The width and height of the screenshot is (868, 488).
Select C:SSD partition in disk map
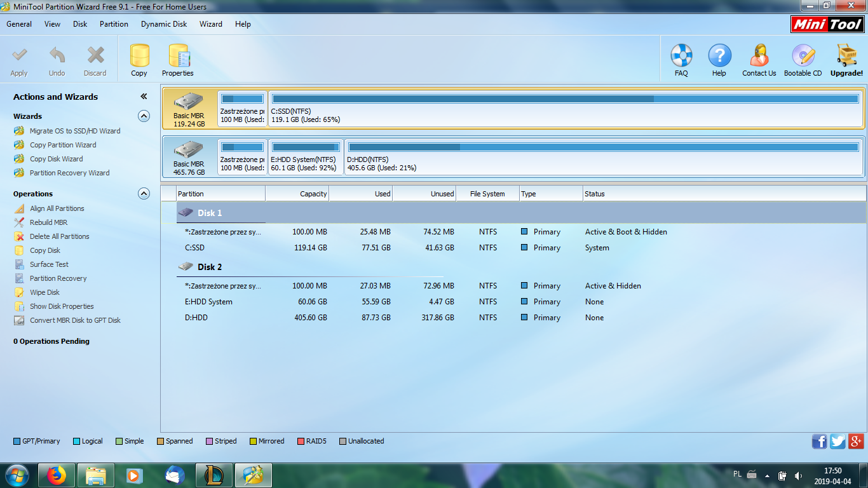(566, 108)
